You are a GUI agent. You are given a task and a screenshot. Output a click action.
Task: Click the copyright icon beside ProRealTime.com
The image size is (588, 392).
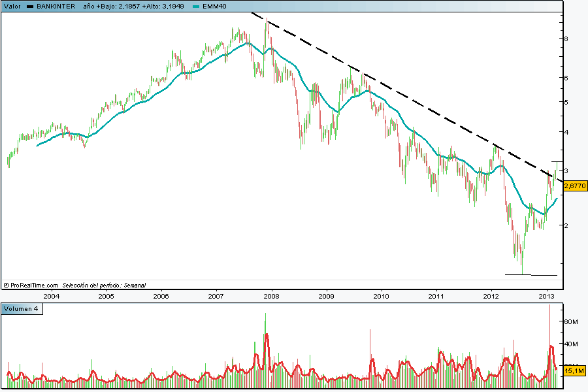pos(6,285)
